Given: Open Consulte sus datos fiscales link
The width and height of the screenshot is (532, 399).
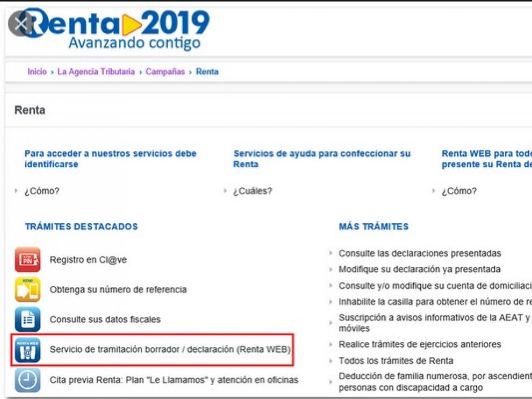Looking at the screenshot, I should tap(105, 319).
